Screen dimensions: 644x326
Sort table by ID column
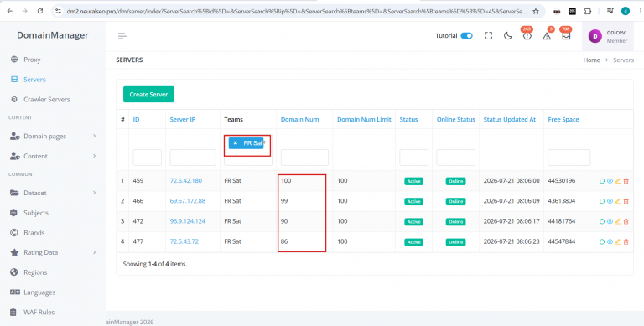click(x=136, y=120)
